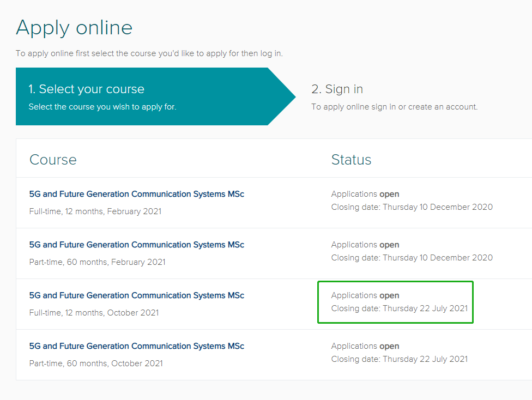Click the intro text under "Apply online"
532x400 pixels.
[149, 53]
